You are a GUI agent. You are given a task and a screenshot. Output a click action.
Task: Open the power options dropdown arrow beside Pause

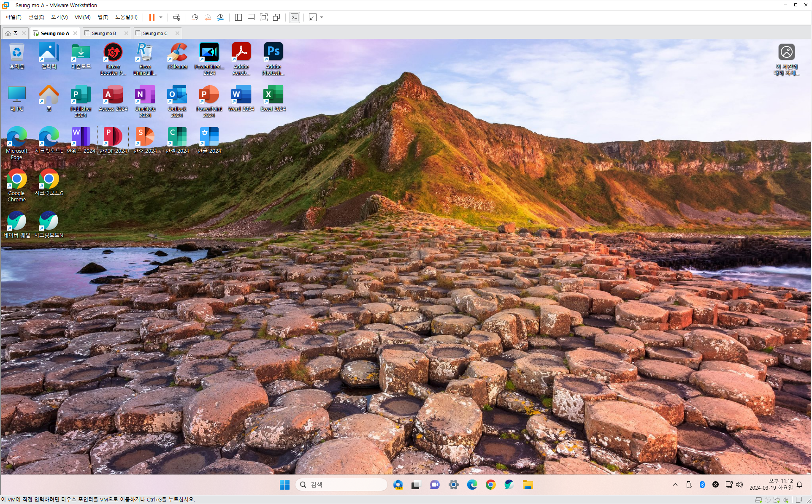161,17
